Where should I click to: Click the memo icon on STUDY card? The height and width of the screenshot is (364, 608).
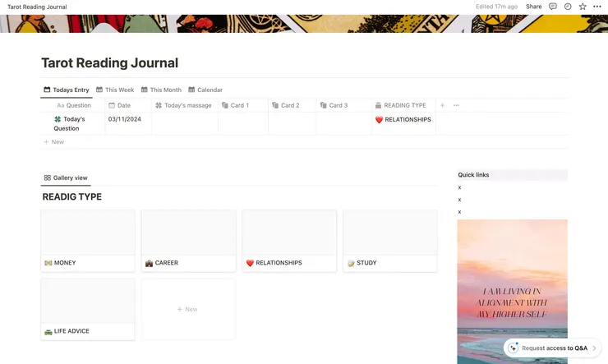pos(351,263)
